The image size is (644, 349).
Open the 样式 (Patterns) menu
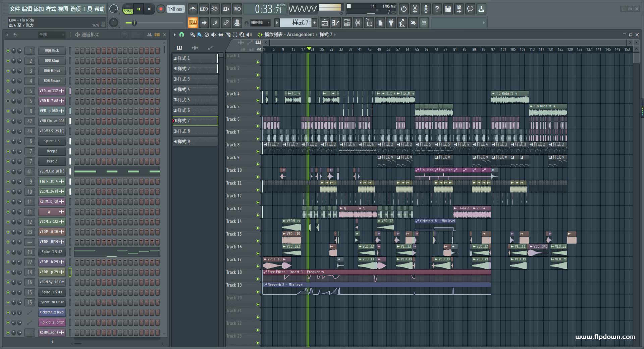point(51,9)
